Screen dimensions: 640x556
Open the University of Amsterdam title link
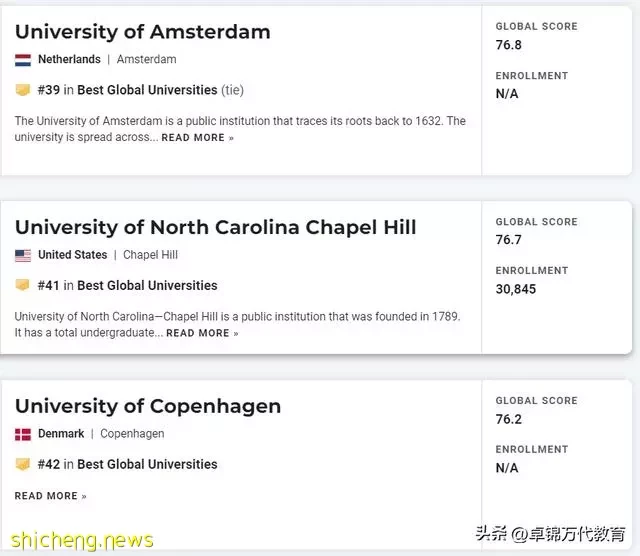(142, 32)
